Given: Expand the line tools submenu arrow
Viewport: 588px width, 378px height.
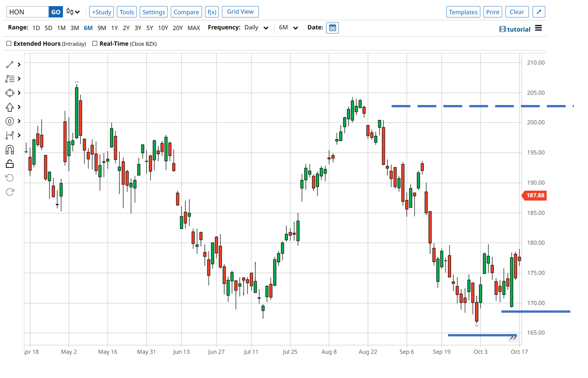Looking at the screenshot, I should pyautogui.click(x=19, y=65).
